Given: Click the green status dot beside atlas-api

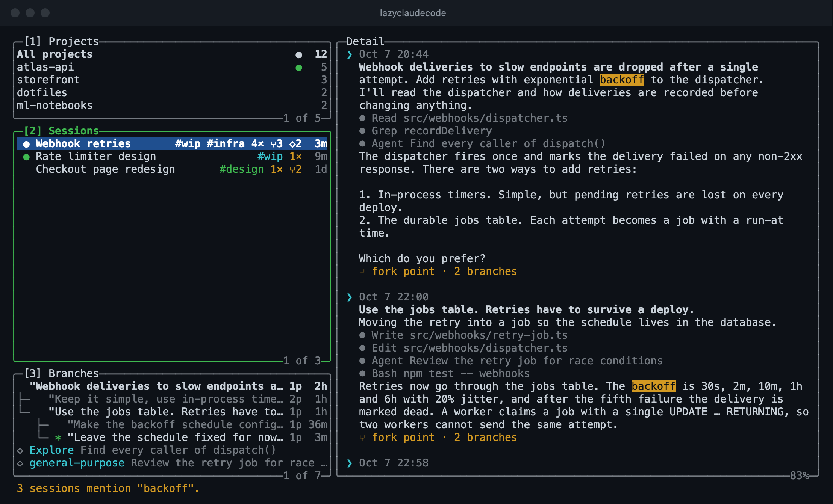Looking at the screenshot, I should click(x=299, y=68).
